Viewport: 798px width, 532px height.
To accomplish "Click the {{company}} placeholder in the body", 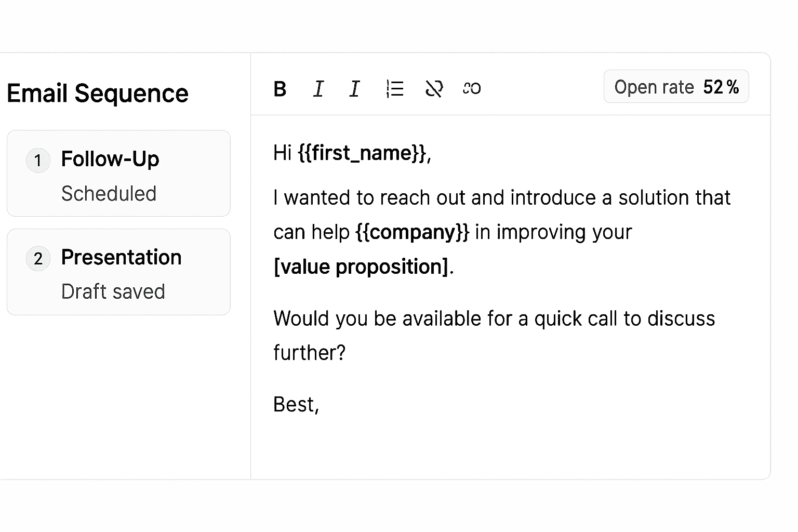I will click(x=412, y=232).
